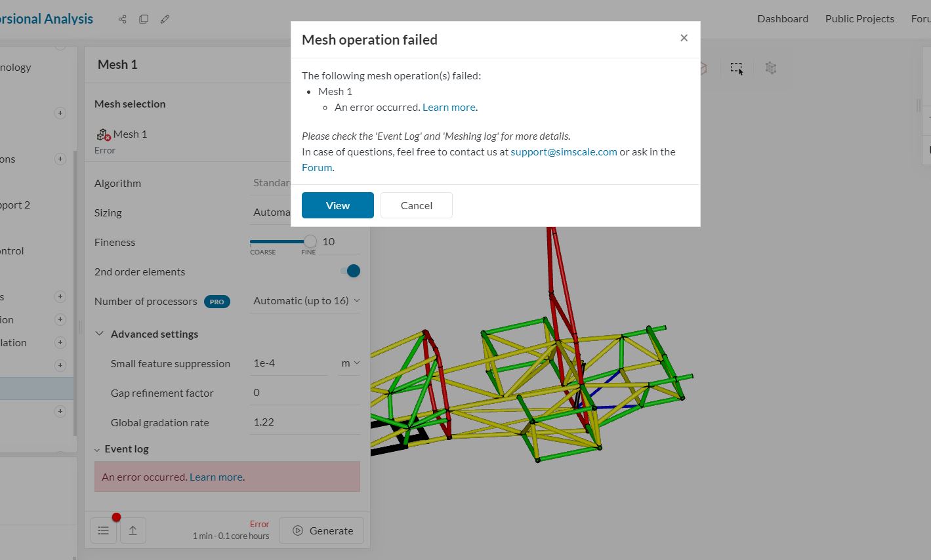This screenshot has width=931, height=560.
Task: Click the pencil edit-title icon
Action: [x=165, y=19]
